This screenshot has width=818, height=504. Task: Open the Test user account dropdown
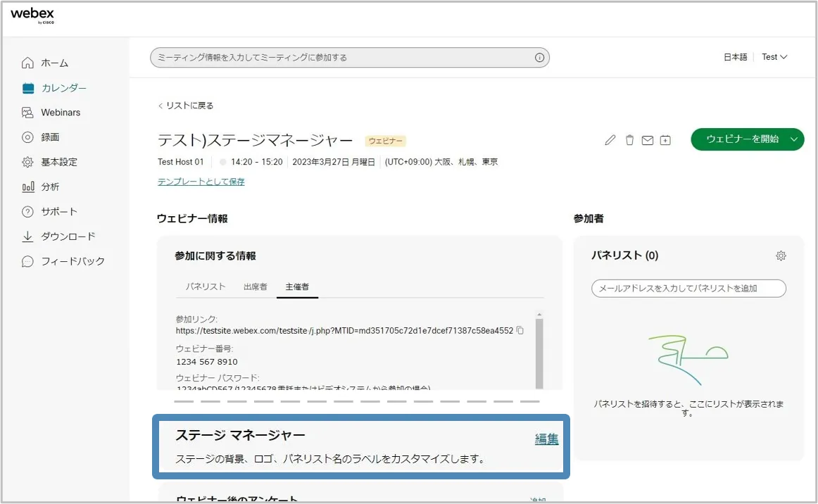(774, 57)
